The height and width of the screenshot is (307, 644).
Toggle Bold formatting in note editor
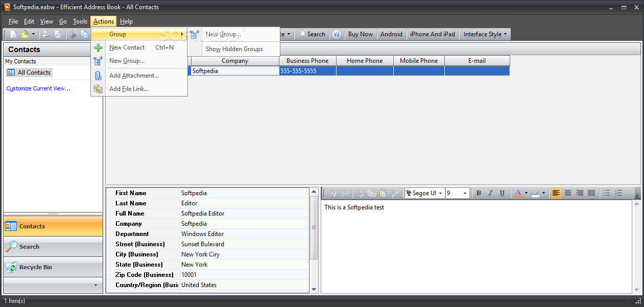[x=479, y=193]
